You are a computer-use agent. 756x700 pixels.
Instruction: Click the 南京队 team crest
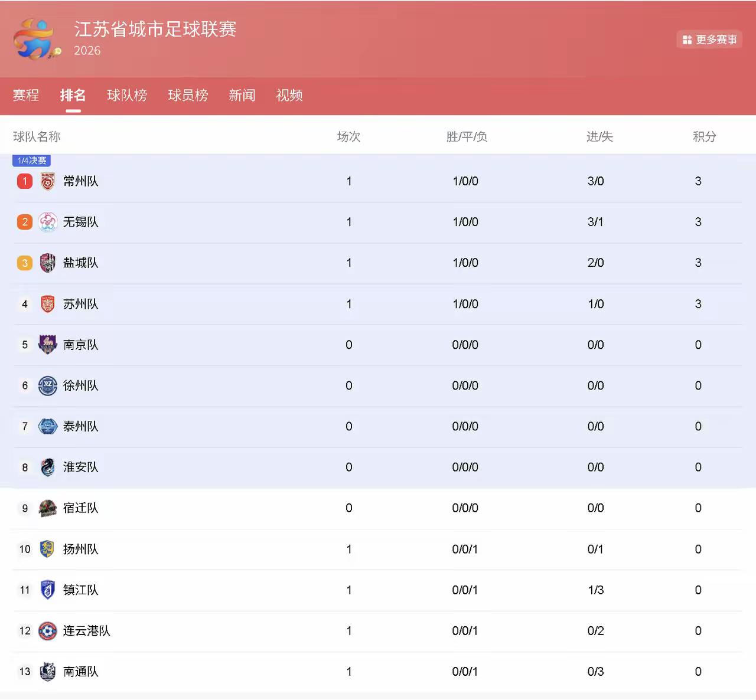pyautogui.click(x=48, y=345)
